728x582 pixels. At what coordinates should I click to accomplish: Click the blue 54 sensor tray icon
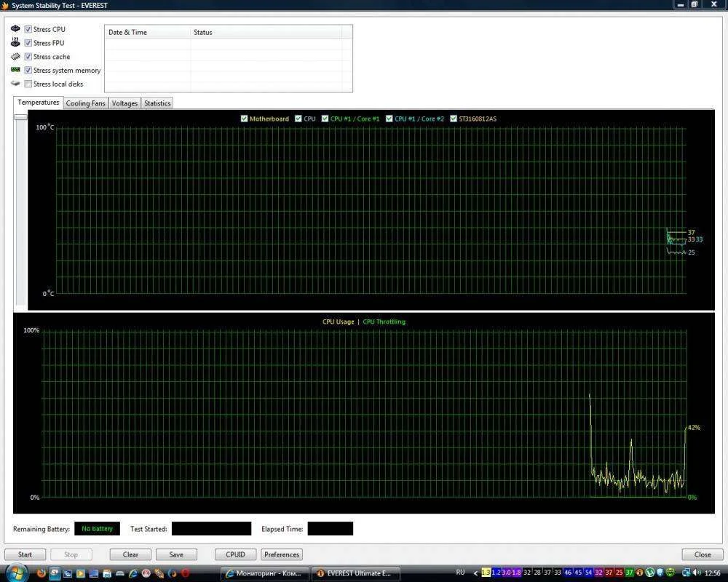pos(588,573)
